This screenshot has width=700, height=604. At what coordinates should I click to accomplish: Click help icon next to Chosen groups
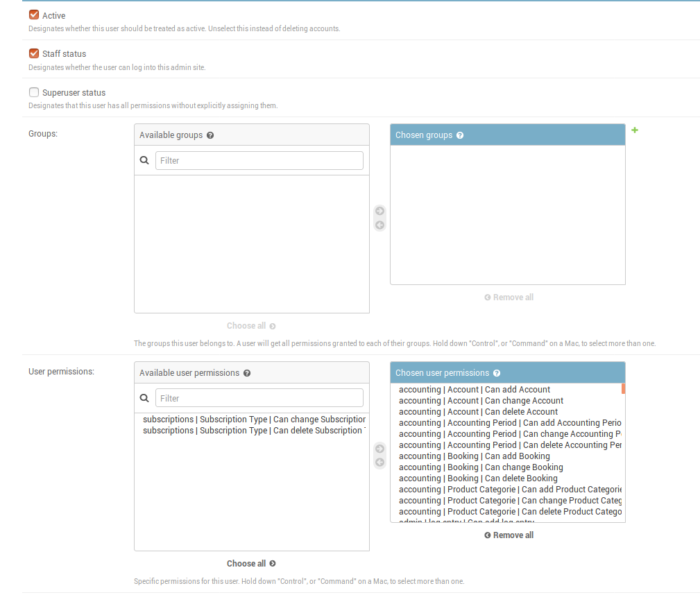(x=460, y=135)
